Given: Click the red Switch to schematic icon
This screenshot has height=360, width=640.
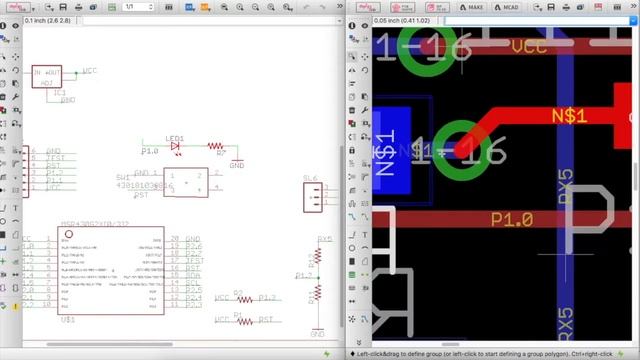Looking at the screenshot, I should 598,7.
